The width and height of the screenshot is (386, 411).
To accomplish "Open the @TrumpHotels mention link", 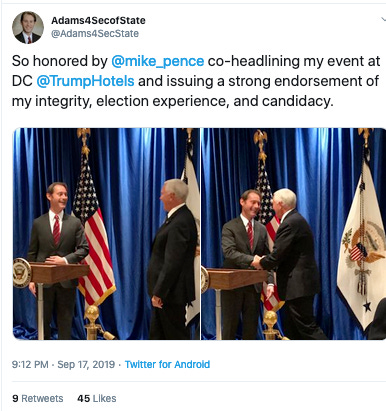I will point(85,81).
